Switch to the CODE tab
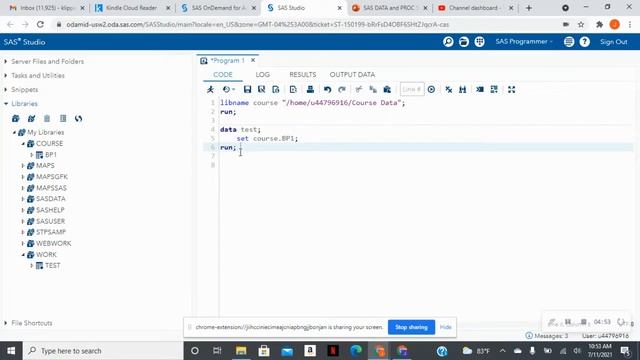This screenshot has height=360, width=640. click(223, 75)
